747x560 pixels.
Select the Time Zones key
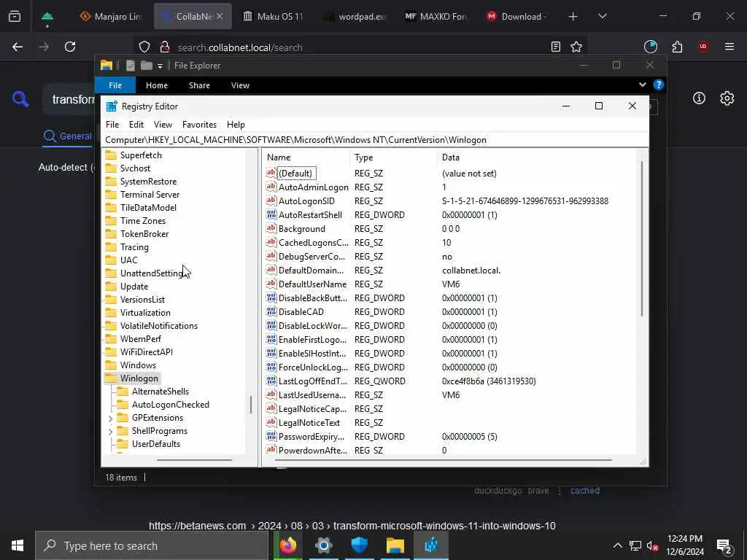(143, 221)
